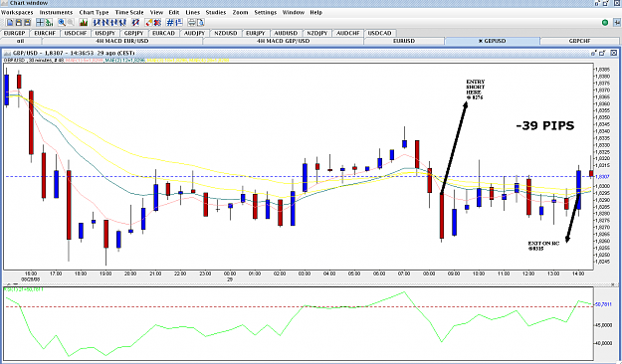This screenshot has height=364, width=622.
Task: Open the Window menu
Action: click(x=294, y=12)
